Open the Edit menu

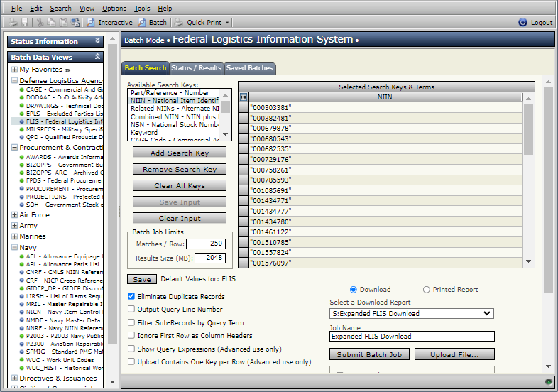tap(36, 9)
